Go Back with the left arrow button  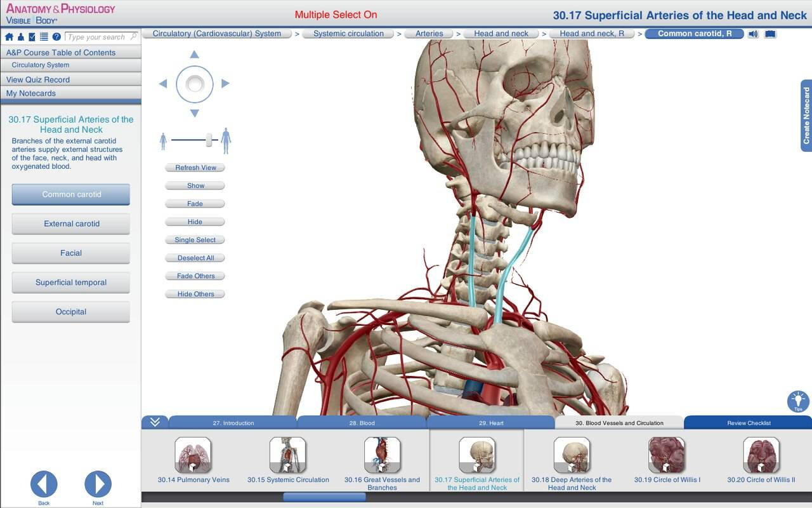tap(44, 485)
